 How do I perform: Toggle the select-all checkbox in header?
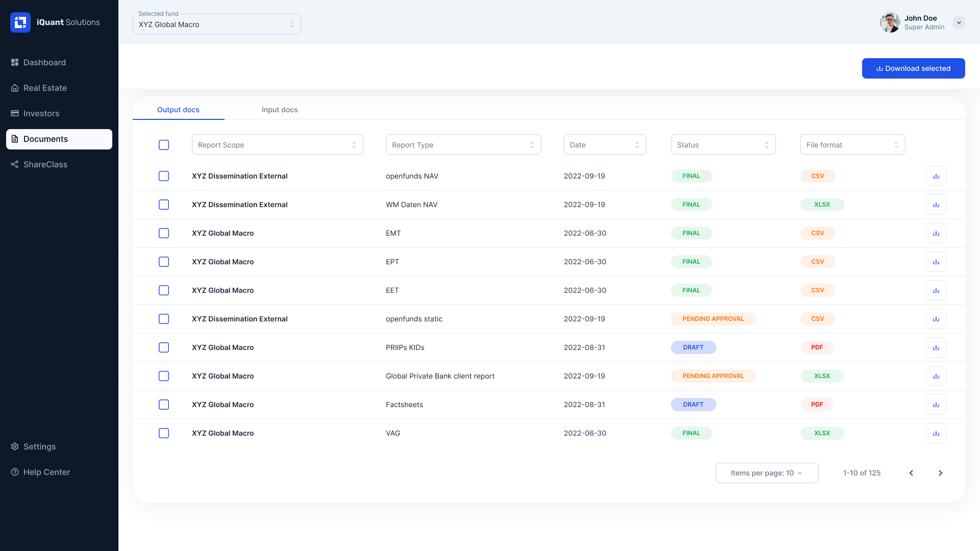point(164,145)
